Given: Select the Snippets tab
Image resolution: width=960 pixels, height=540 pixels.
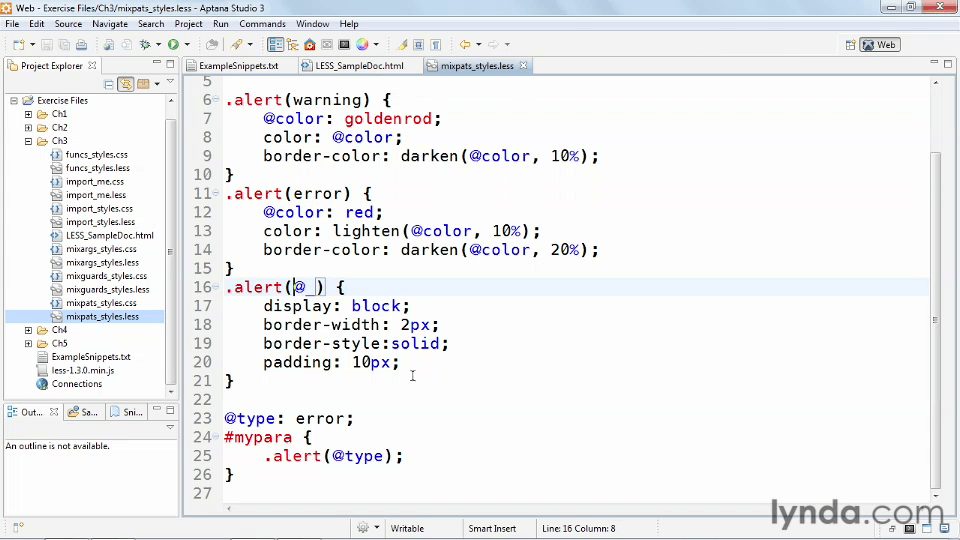Looking at the screenshot, I should tap(126, 412).
